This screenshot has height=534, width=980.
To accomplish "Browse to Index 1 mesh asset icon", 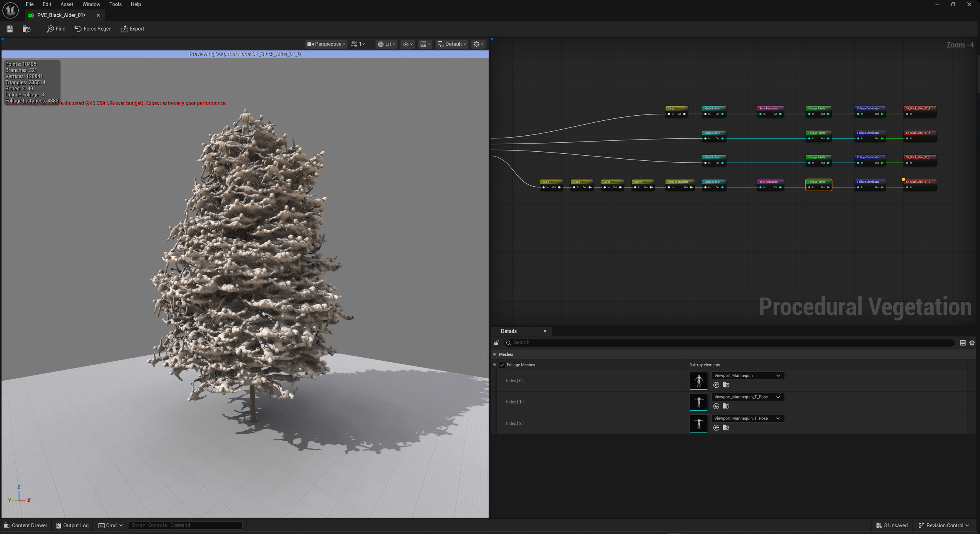I will coord(726,407).
